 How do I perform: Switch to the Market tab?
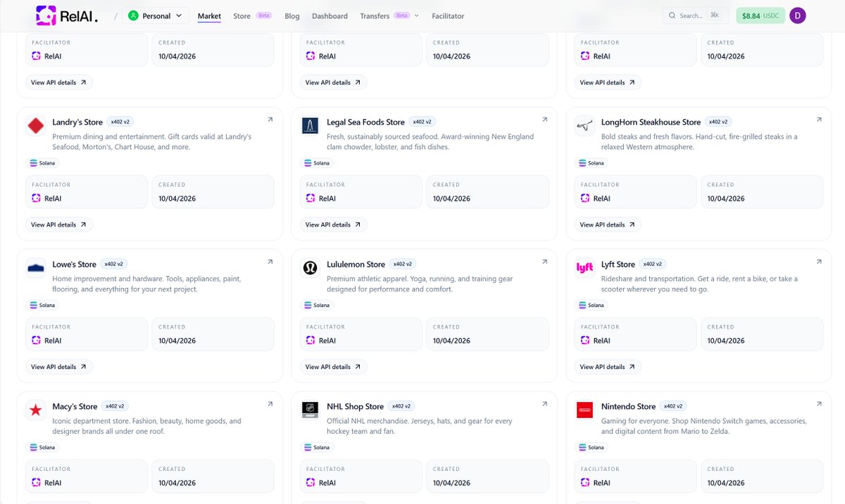[209, 15]
